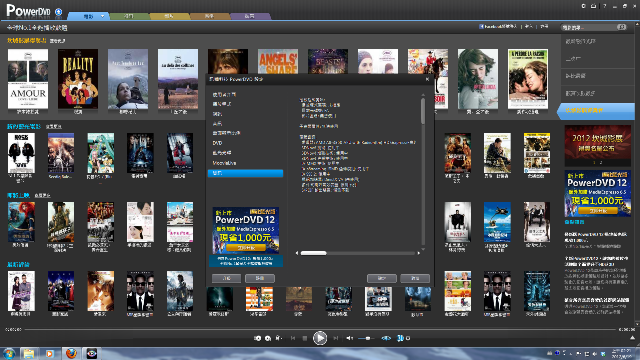Mute audio with the speaker icon
The height and width of the screenshot is (360, 640).
(349, 338)
